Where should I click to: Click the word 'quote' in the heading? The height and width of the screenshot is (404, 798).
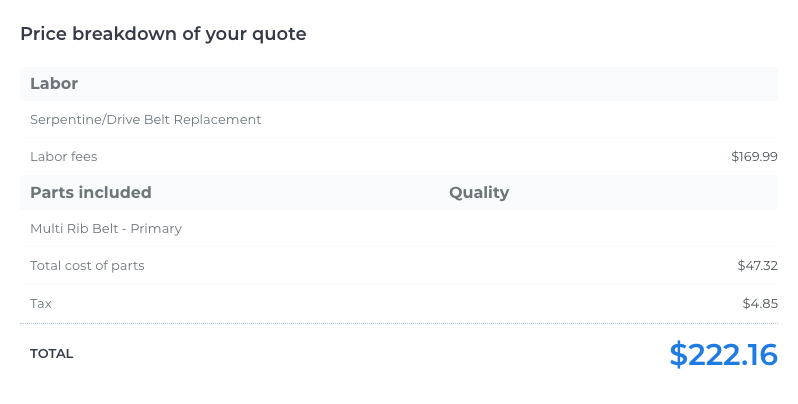pos(279,35)
